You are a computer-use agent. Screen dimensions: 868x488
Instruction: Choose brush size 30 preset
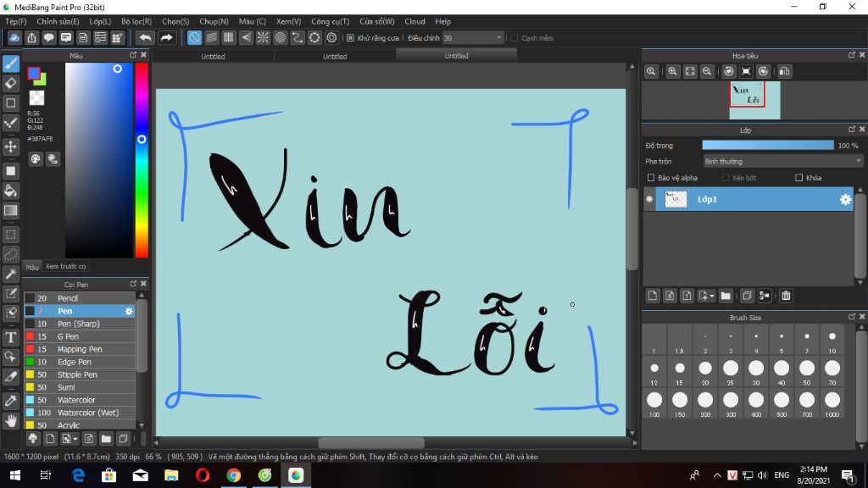click(756, 372)
